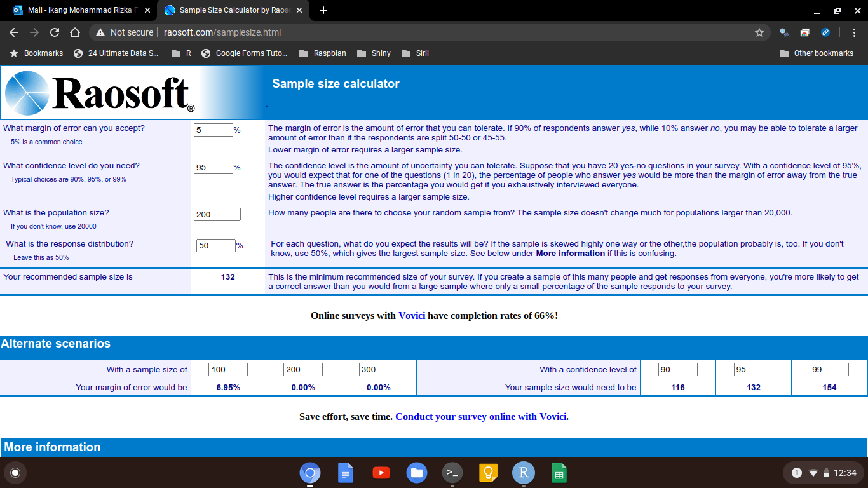Open the R bookmarks folder
Image resolution: width=868 pixels, height=488 pixels.
(181, 53)
